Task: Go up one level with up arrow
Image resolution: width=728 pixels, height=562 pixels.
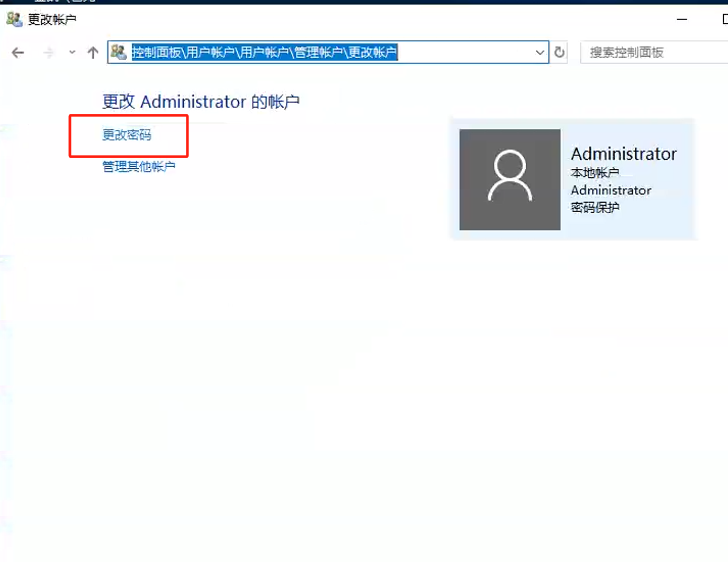Action: pos(93,52)
